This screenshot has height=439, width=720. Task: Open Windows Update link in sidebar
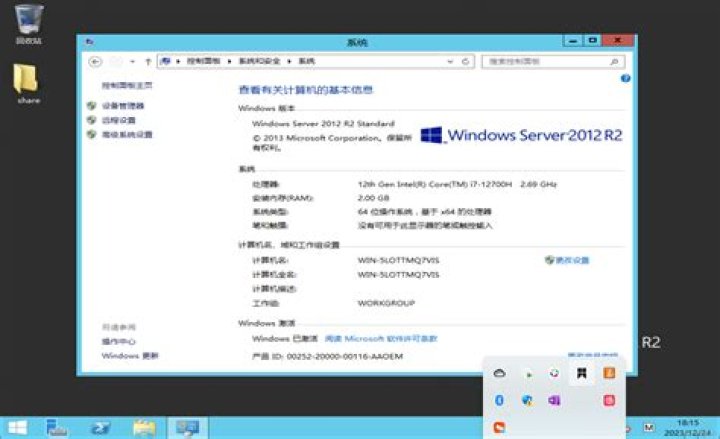coord(130,356)
